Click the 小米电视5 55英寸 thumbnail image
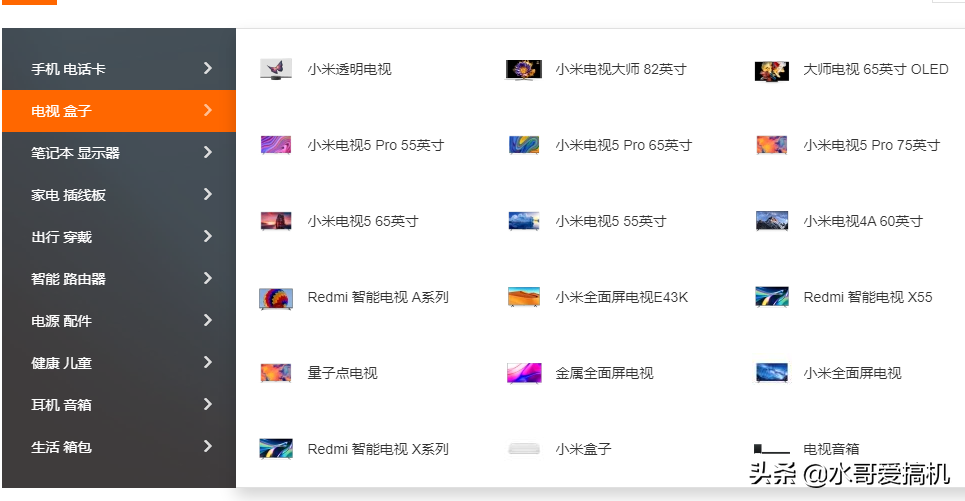 point(524,221)
